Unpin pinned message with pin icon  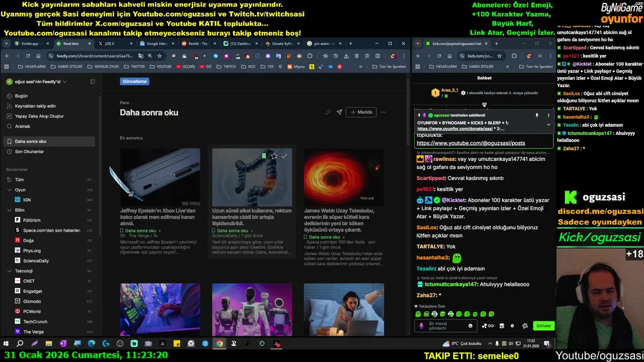click(537, 115)
